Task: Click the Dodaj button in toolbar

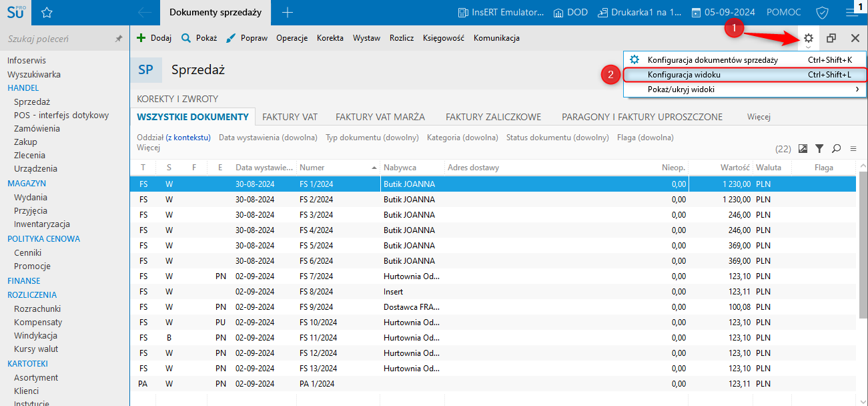Action: (x=154, y=38)
